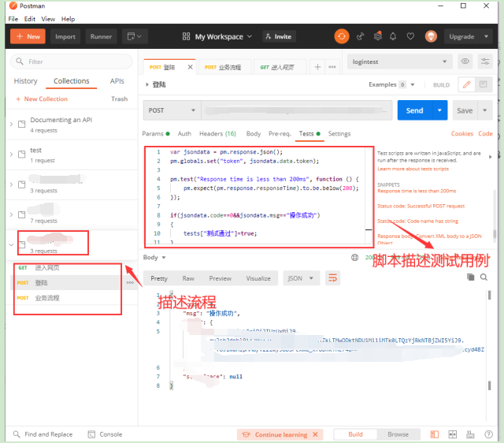Image resolution: width=504 pixels, height=443 pixels.
Task: Open the Runner button
Action: coord(101,36)
